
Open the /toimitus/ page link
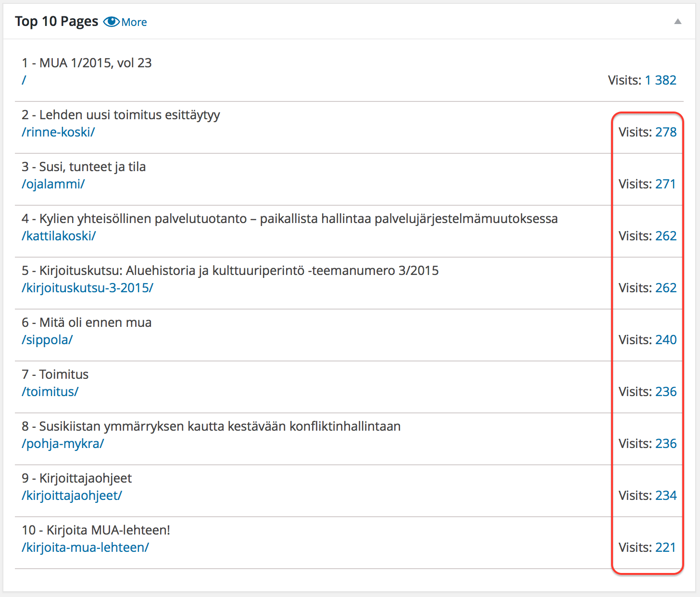tap(50, 391)
